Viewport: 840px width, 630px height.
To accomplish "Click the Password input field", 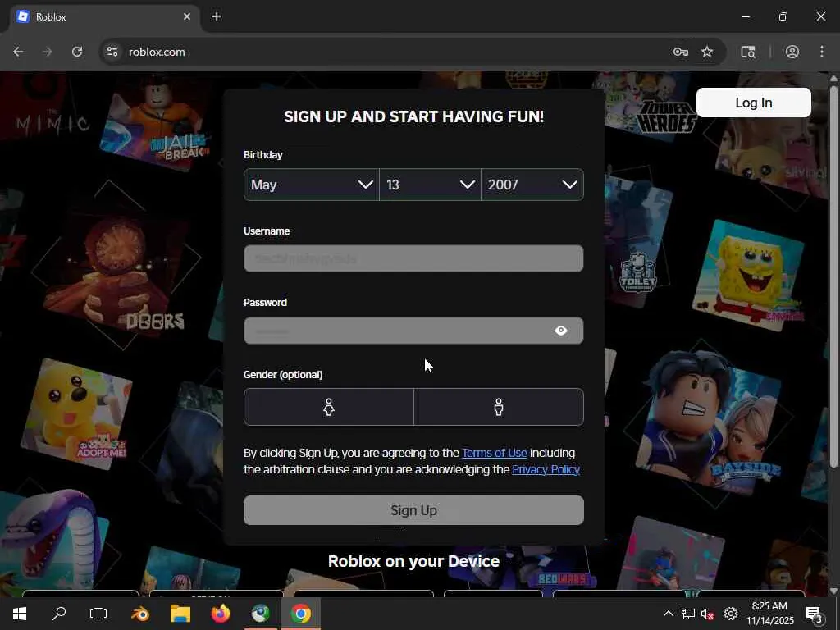I will (x=413, y=331).
